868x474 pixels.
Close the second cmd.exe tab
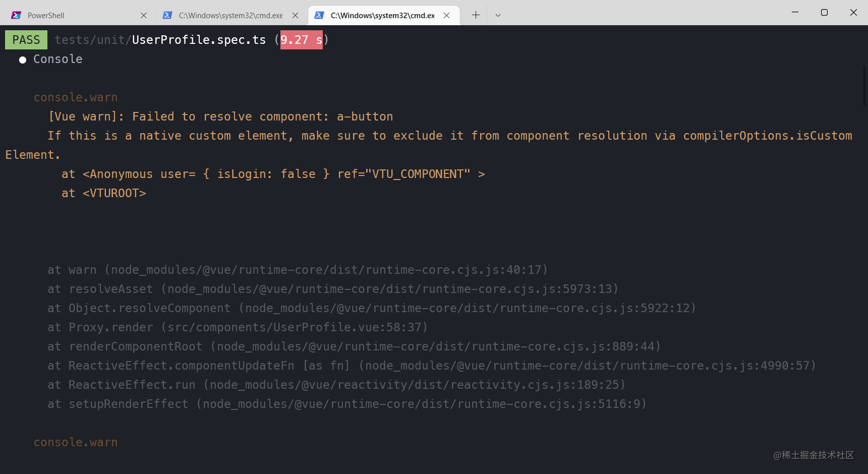(296, 15)
